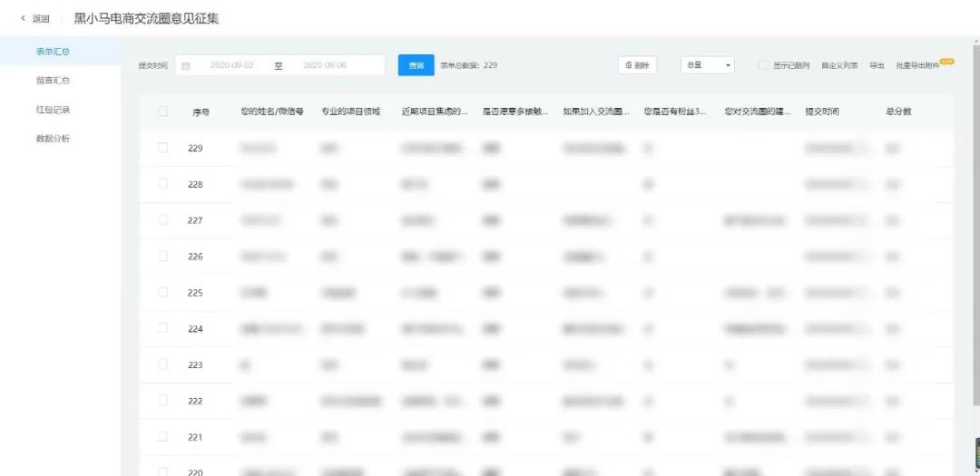Viewport: 980px width, 476px height.
Task: Click the 提交时间 column header
Action: [x=822, y=112]
